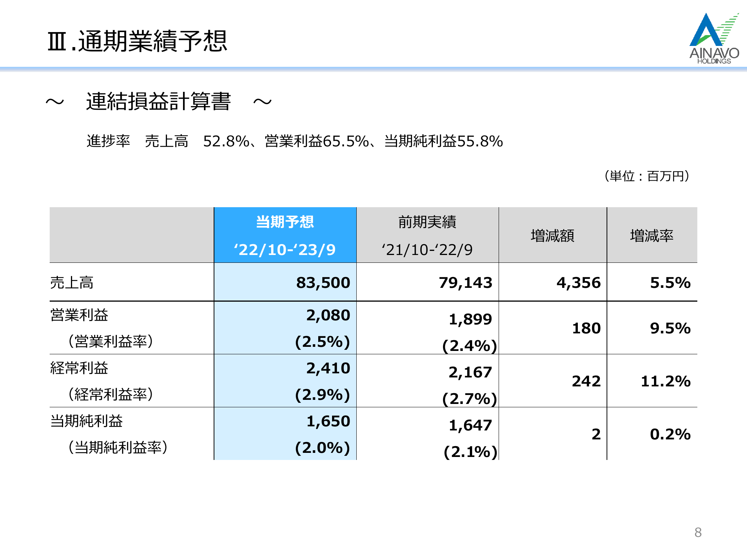Image resolution: width=747 pixels, height=560 pixels.
Task: Click the net profit rate 0.2%
Action: pos(670,434)
